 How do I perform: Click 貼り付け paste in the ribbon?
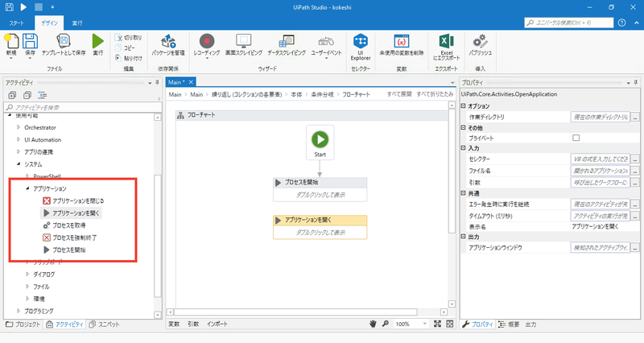(129, 58)
